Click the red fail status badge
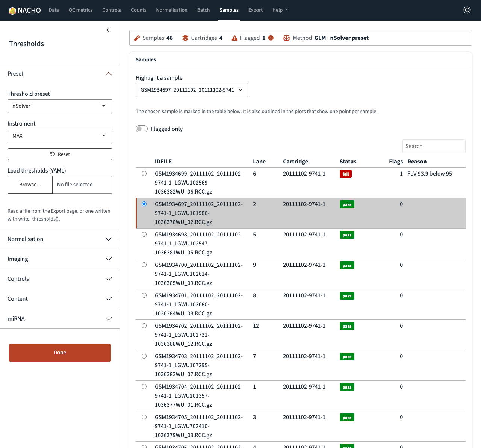 pyautogui.click(x=346, y=174)
